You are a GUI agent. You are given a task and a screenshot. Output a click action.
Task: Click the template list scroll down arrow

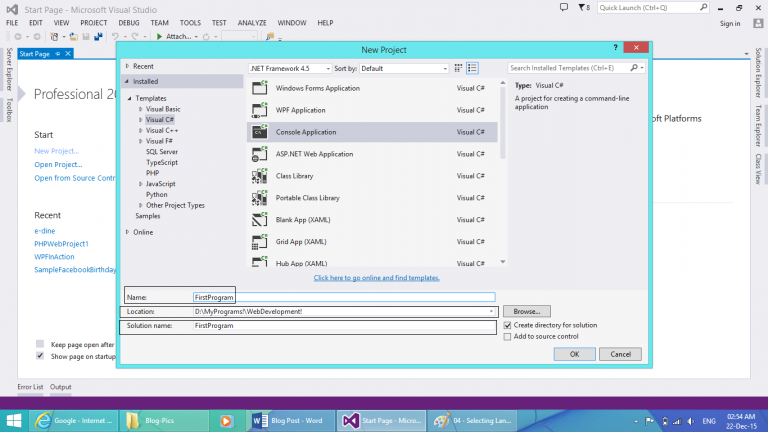(503, 262)
